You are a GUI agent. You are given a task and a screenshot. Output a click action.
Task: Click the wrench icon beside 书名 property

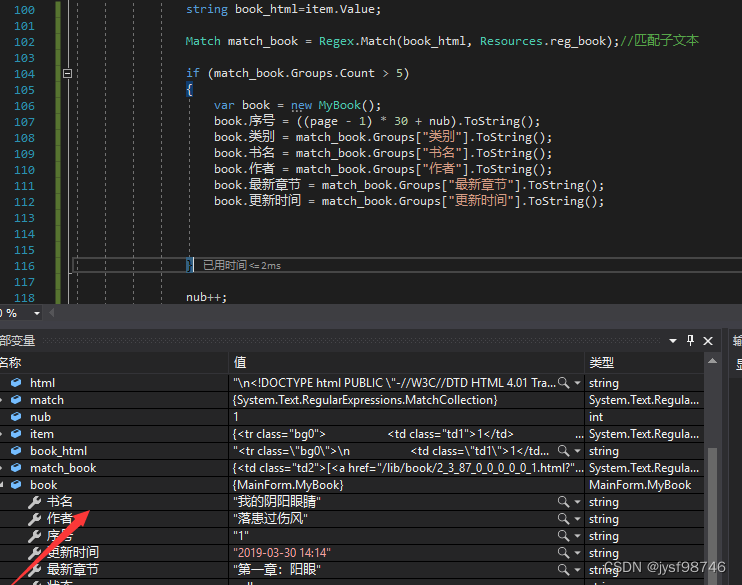(x=35, y=502)
